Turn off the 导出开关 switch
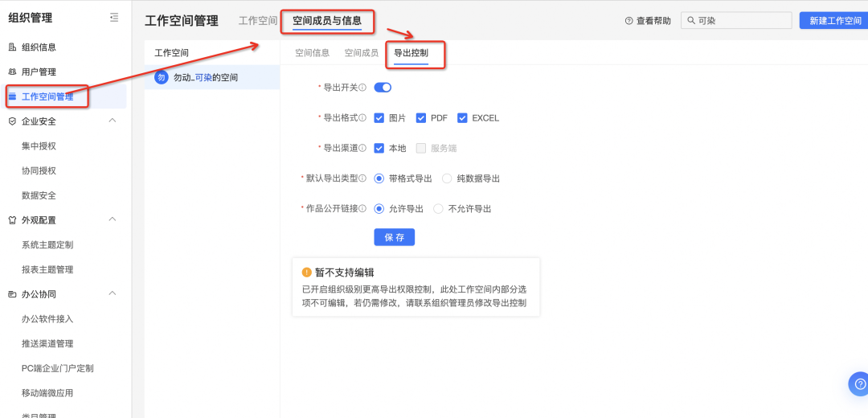Viewport: 868px width, 418px height. coord(383,88)
